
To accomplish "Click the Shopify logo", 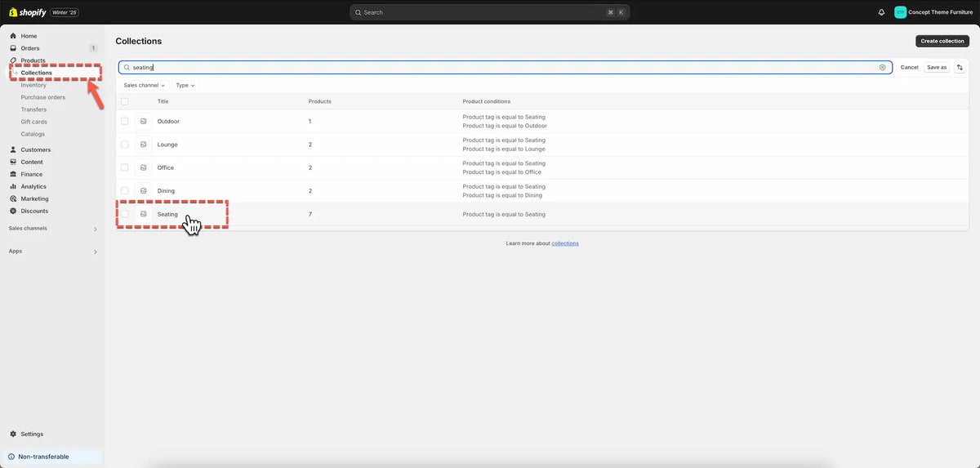I will click(x=28, y=12).
